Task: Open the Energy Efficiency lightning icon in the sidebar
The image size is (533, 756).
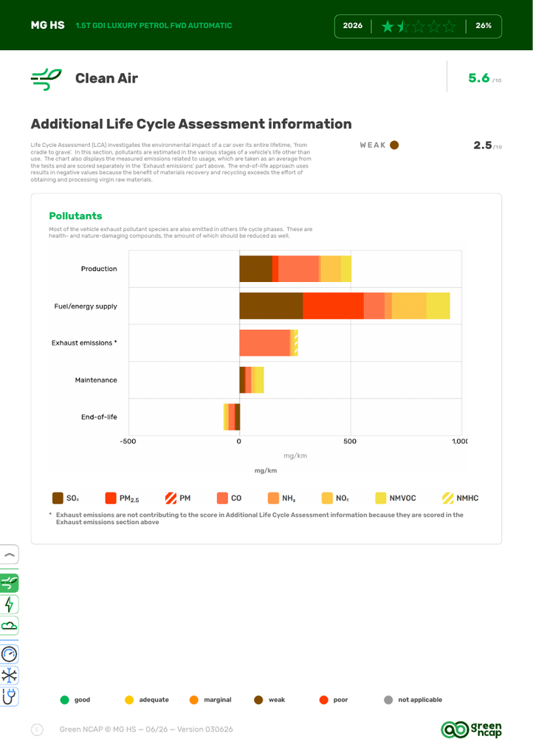Action: tap(9, 604)
